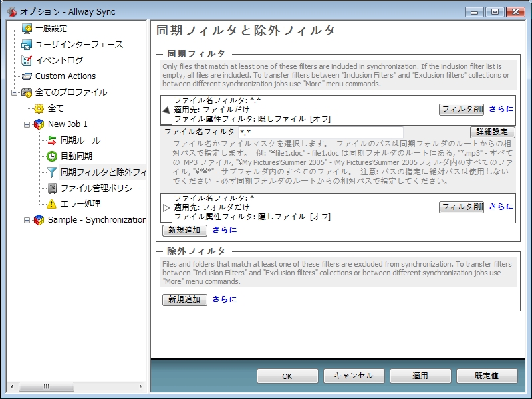Open エラー処理 settings
Screen dimensions: 532x399
(x=80, y=204)
